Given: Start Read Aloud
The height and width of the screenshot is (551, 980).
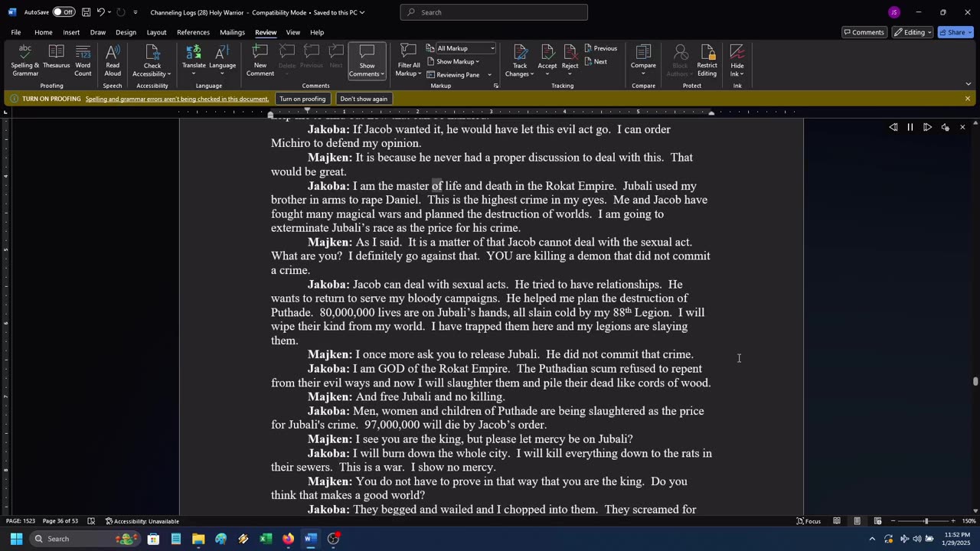Looking at the screenshot, I should [x=113, y=60].
